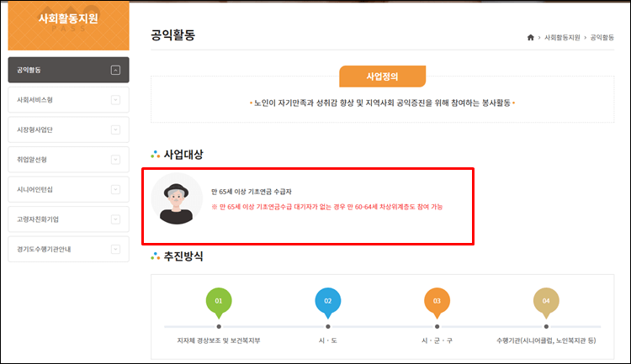Expand the 시장형사업단 menu arrow

115,129
